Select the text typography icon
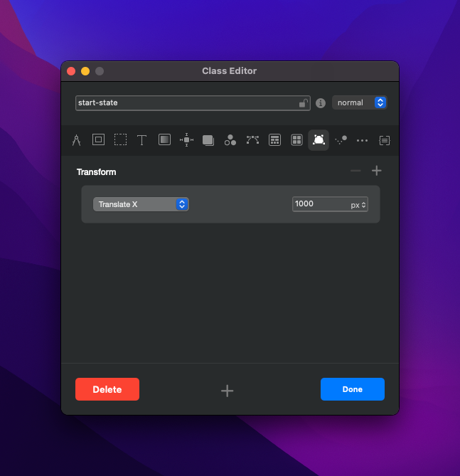The image size is (460, 476). 142,140
